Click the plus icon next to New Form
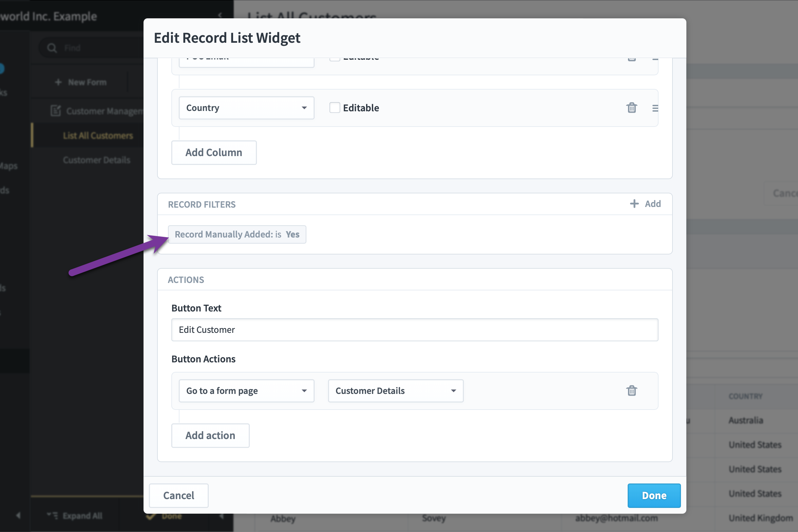The height and width of the screenshot is (532, 798). (58, 82)
